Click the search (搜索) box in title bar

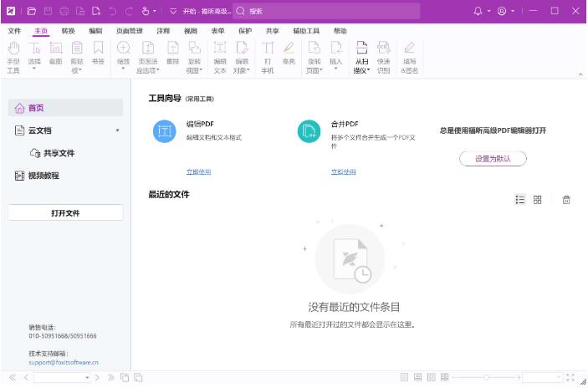[326, 11]
